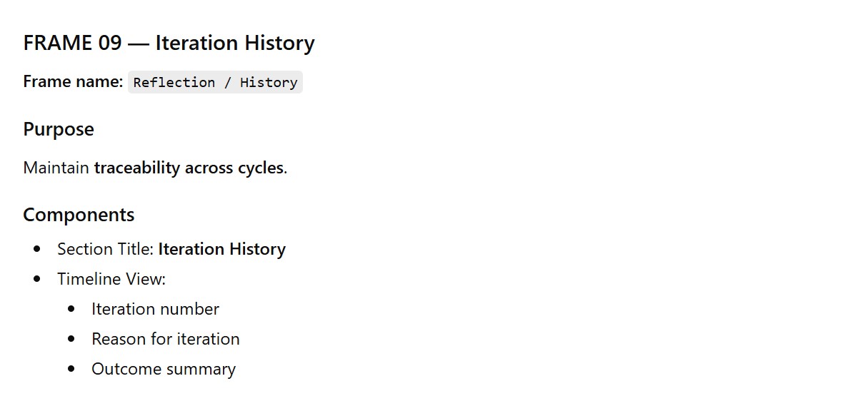Image resolution: width=868 pixels, height=406 pixels.
Task: Click the "FRAME 09" text in the heading
Action: coord(72,44)
